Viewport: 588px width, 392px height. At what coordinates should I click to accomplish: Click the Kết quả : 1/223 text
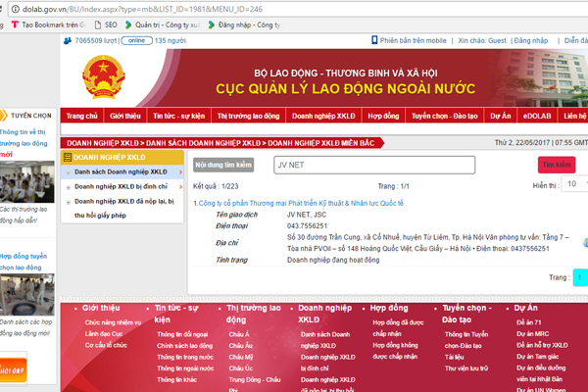pos(216,186)
